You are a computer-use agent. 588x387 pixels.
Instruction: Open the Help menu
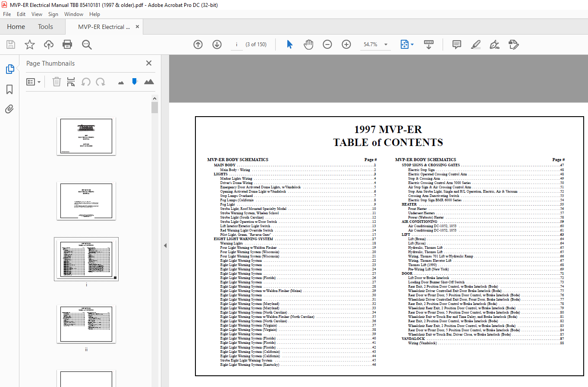coord(95,14)
